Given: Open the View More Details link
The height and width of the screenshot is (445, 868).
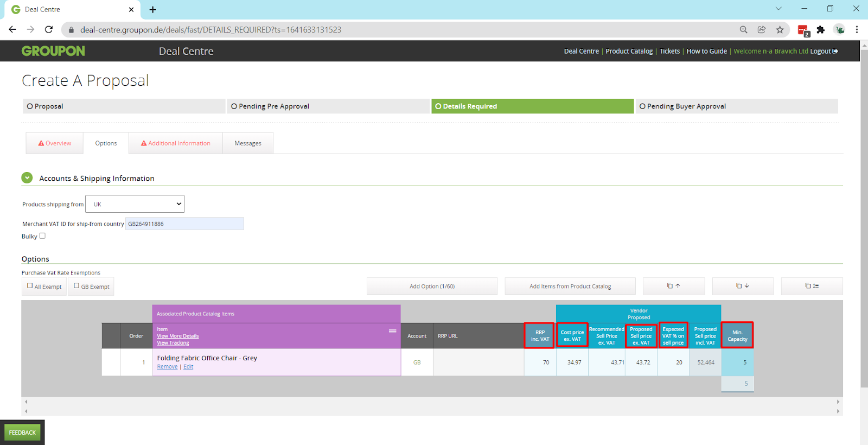Looking at the screenshot, I should pos(178,336).
